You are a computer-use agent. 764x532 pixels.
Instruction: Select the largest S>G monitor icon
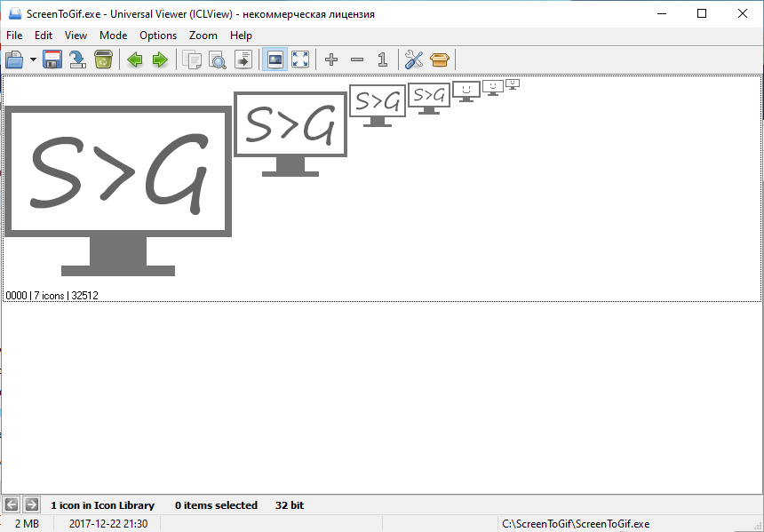click(x=118, y=191)
